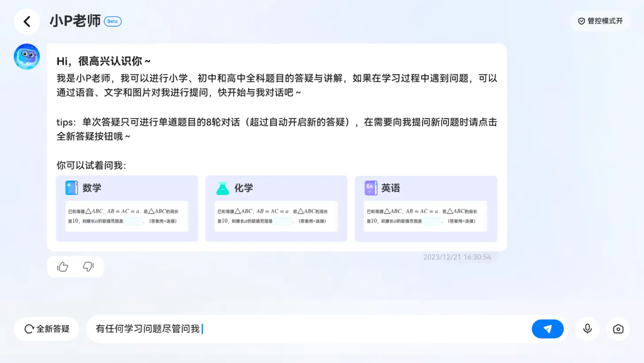Click the math textbook icon on the 数学 card

[x=71, y=188]
